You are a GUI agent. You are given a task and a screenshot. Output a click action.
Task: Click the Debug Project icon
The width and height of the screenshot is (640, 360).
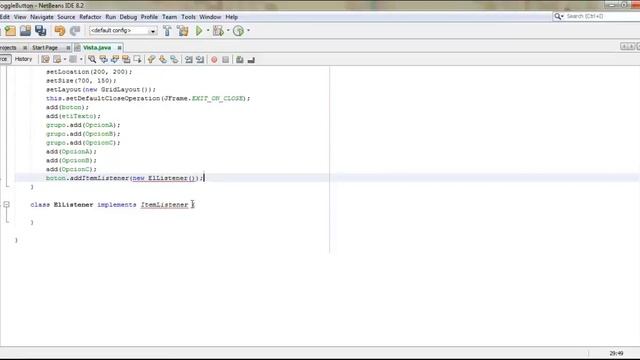coord(218,31)
